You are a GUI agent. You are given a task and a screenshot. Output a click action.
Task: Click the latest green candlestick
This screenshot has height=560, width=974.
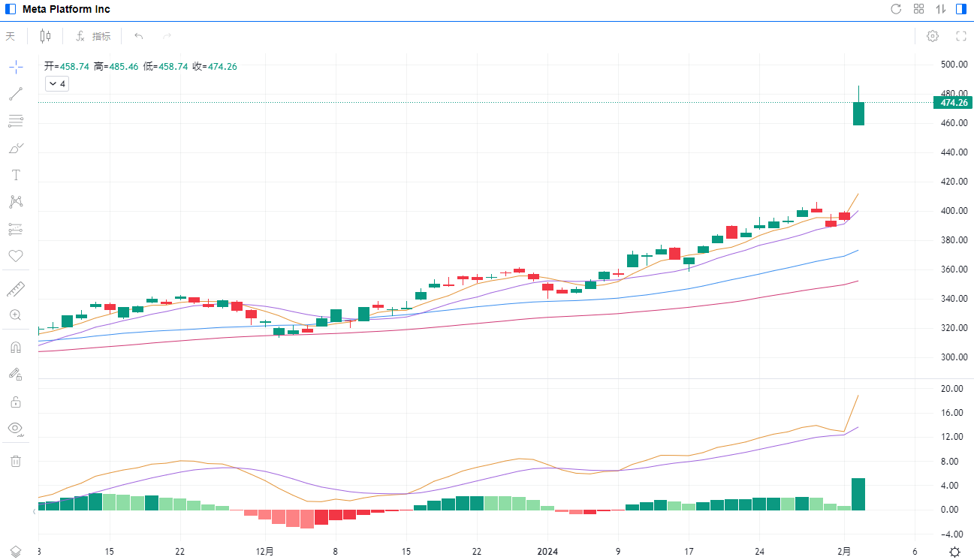[x=858, y=113]
